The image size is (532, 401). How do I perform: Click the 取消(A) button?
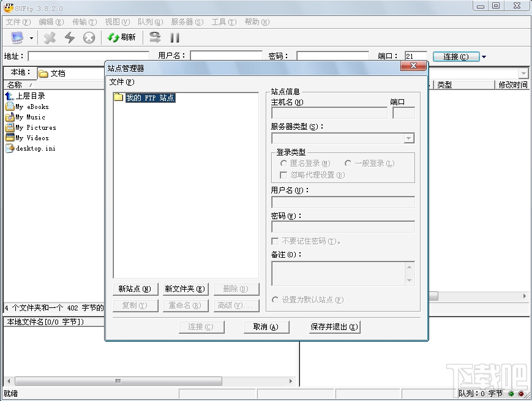pyautogui.click(x=266, y=327)
